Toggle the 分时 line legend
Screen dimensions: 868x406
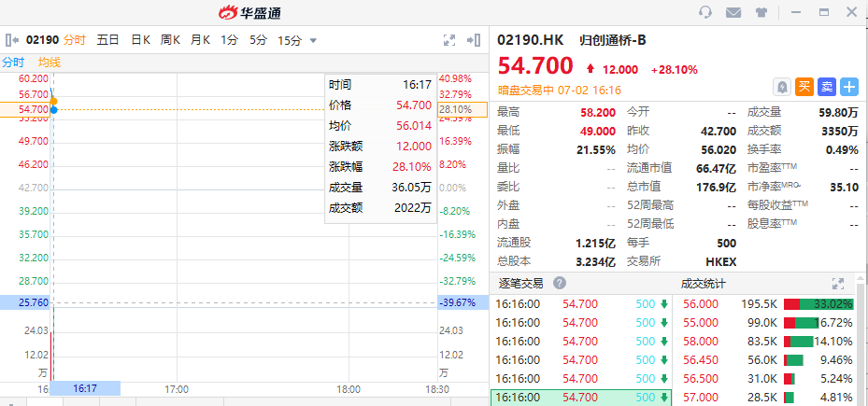(12, 63)
